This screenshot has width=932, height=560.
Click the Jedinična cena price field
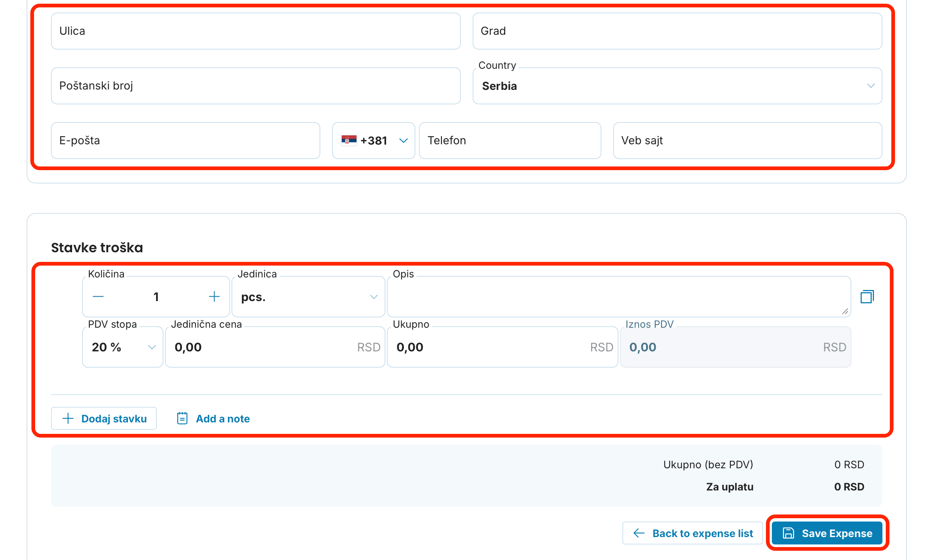click(275, 347)
